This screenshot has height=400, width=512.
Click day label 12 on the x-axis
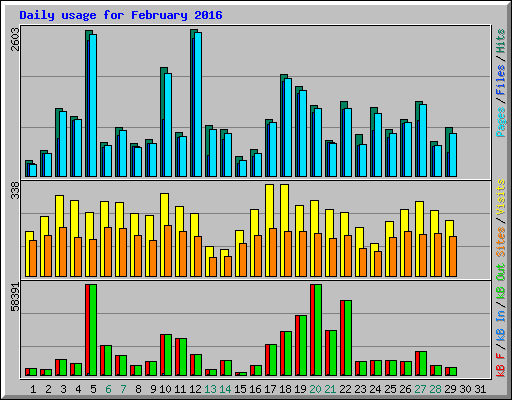tap(195, 389)
